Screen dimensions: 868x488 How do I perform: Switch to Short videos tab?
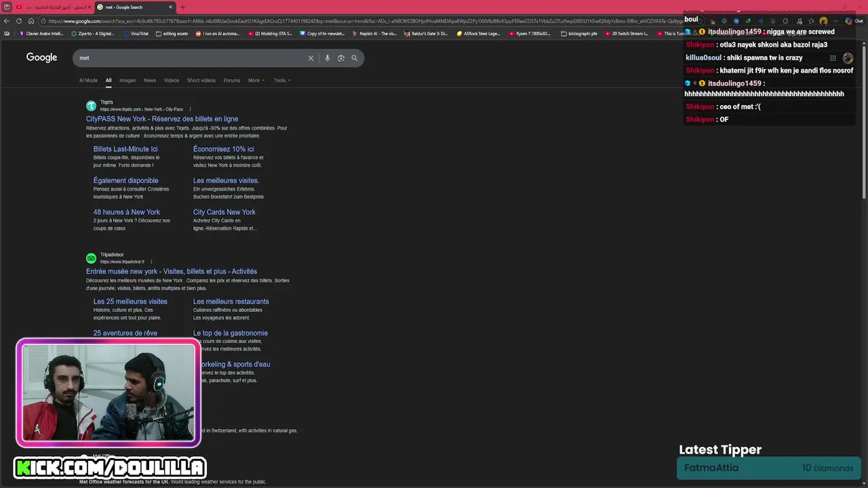click(x=201, y=81)
